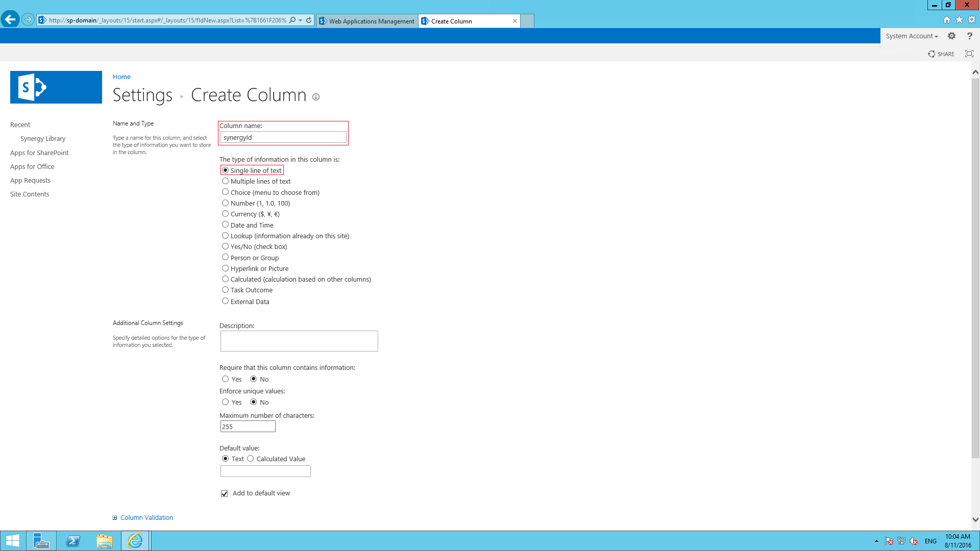This screenshot has height=551, width=980.
Task: Select Single line of text radio
Action: coord(225,170)
